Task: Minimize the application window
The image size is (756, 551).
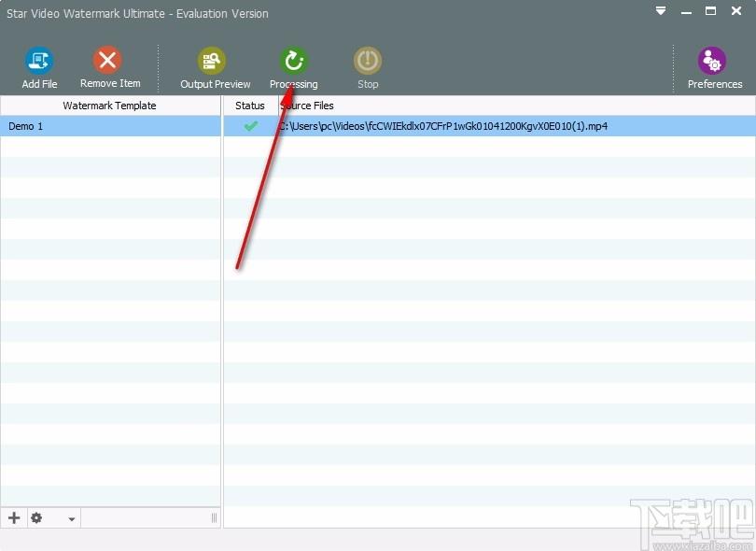Action: (686, 12)
